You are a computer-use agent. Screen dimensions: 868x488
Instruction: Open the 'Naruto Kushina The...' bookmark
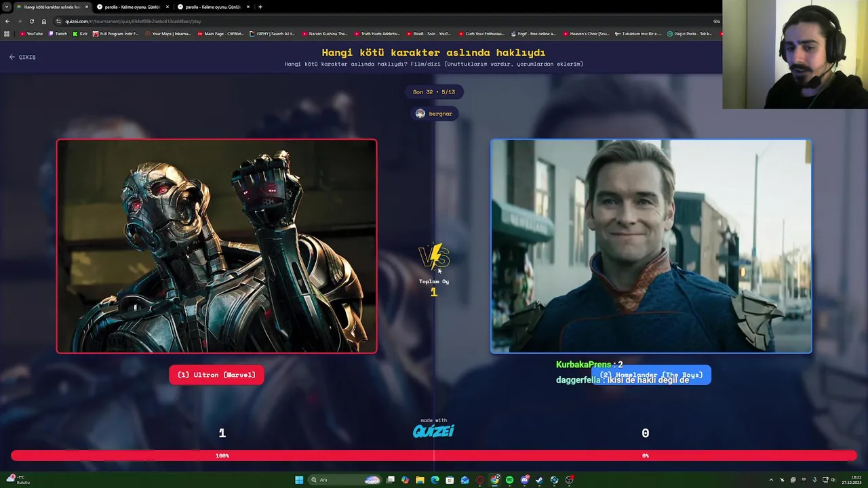pos(325,33)
